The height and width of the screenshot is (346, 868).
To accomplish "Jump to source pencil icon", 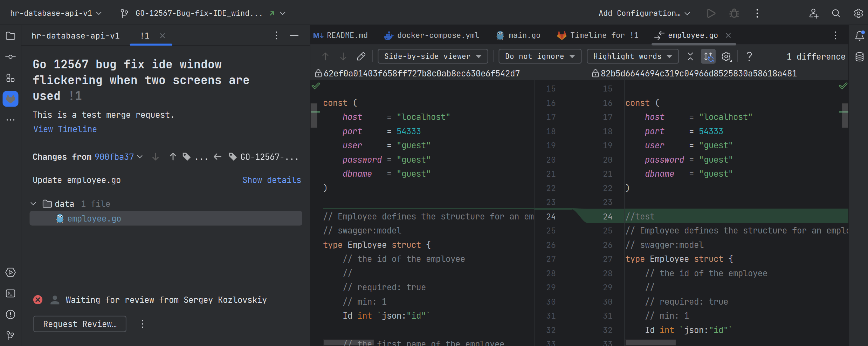I will point(361,56).
